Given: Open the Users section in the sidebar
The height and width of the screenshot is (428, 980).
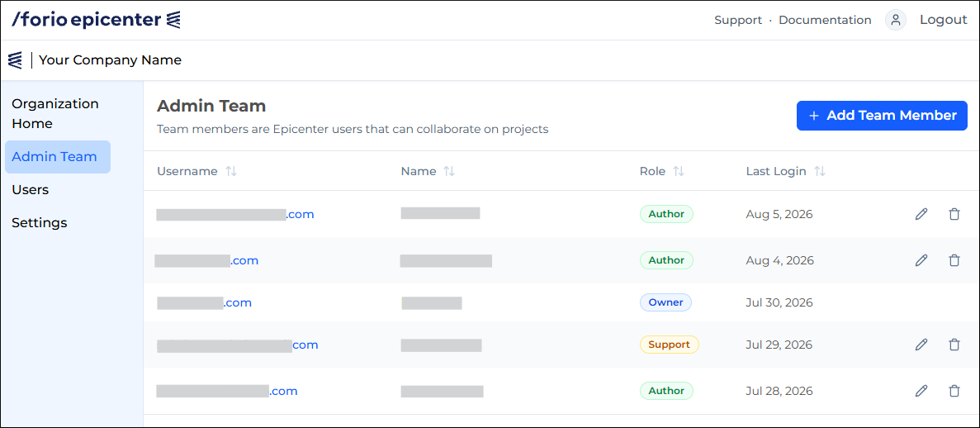Looking at the screenshot, I should [x=30, y=189].
